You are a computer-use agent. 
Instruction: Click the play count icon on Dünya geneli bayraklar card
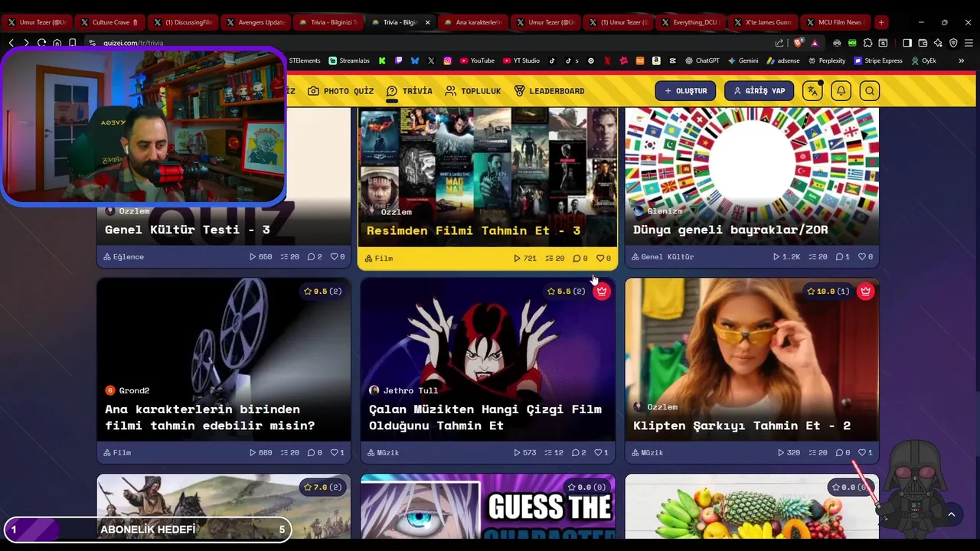[776, 257]
